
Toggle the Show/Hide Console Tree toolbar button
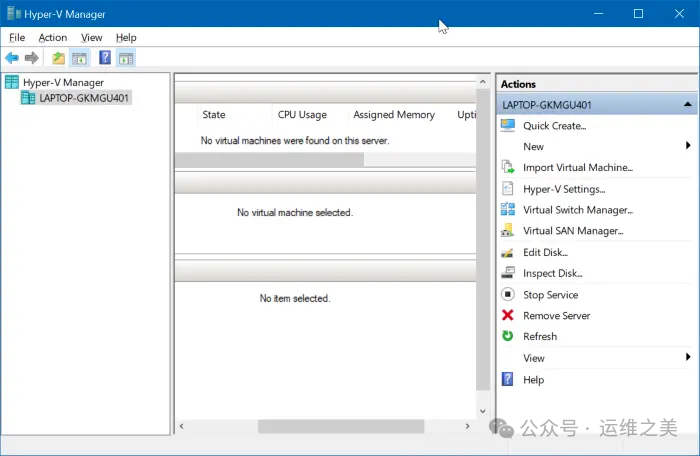tap(79, 58)
